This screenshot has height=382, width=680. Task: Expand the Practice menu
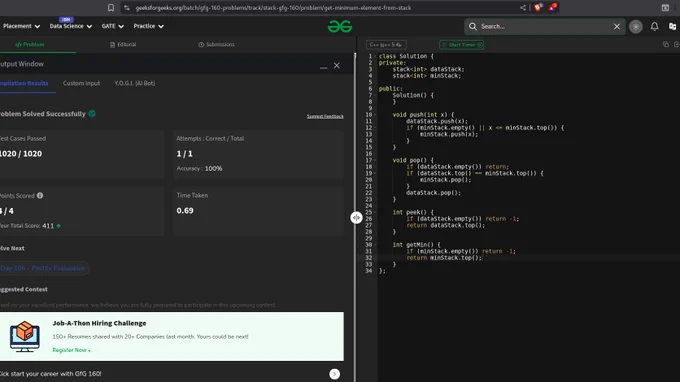pyautogui.click(x=148, y=26)
